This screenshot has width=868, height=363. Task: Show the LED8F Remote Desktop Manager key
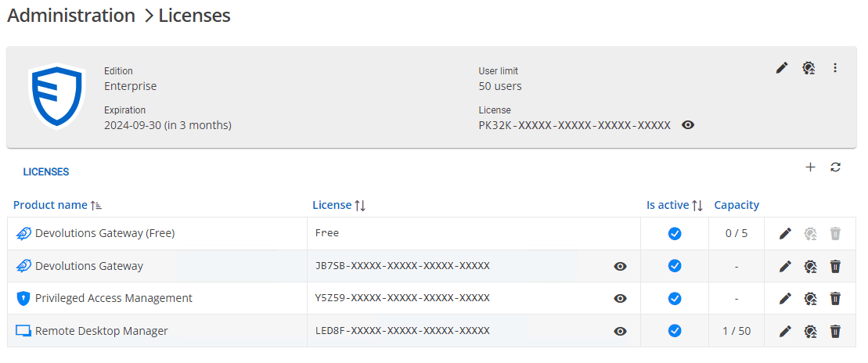(x=621, y=331)
